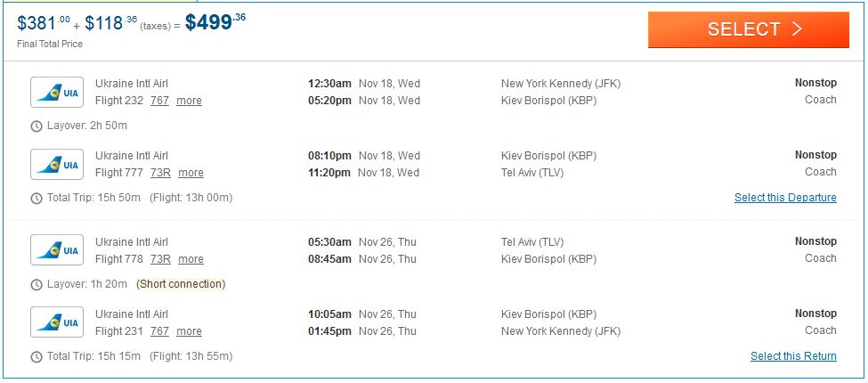Viewport: 868px width, 383px height.
Task: Click the $499.36 final total price
Action: click(x=215, y=22)
